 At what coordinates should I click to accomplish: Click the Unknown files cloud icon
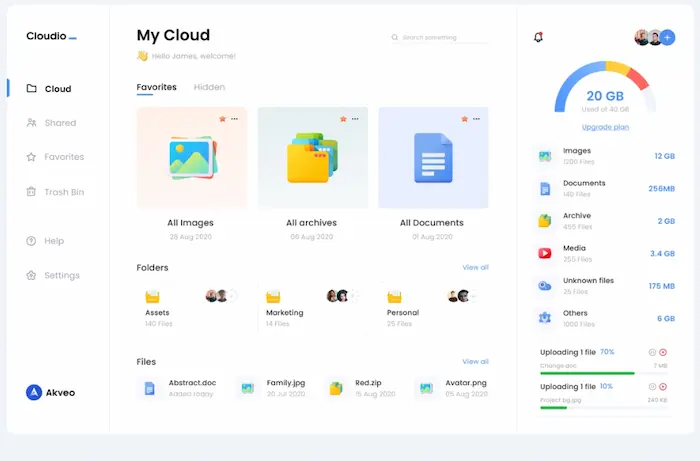(x=545, y=286)
